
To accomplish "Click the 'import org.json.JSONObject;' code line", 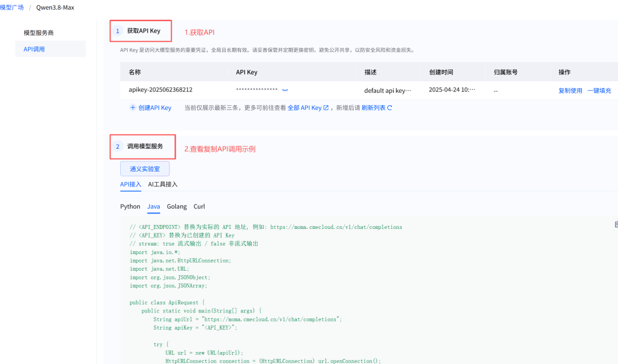I will [x=170, y=277].
